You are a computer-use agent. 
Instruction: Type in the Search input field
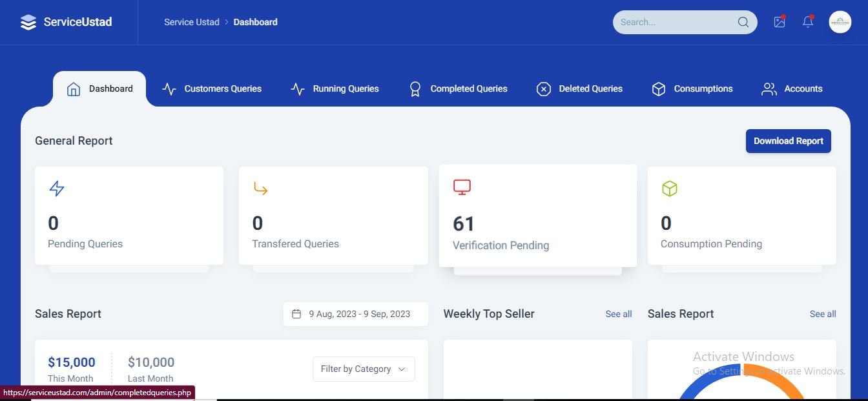675,22
